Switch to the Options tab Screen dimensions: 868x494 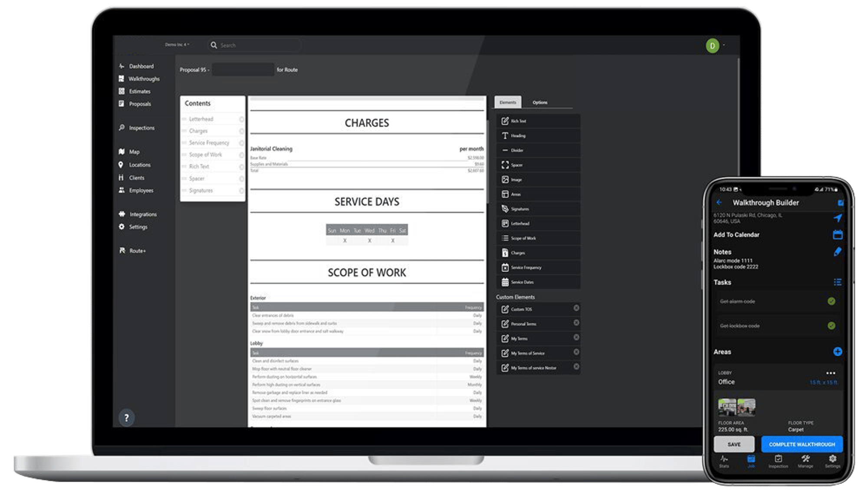540,102
